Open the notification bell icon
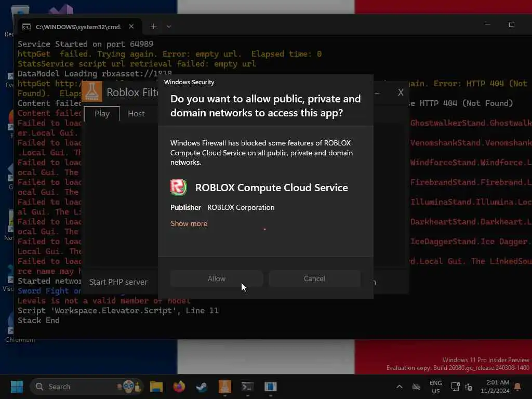Viewport: 532px width, 399px height. pyautogui.click(x=518, y=387)
